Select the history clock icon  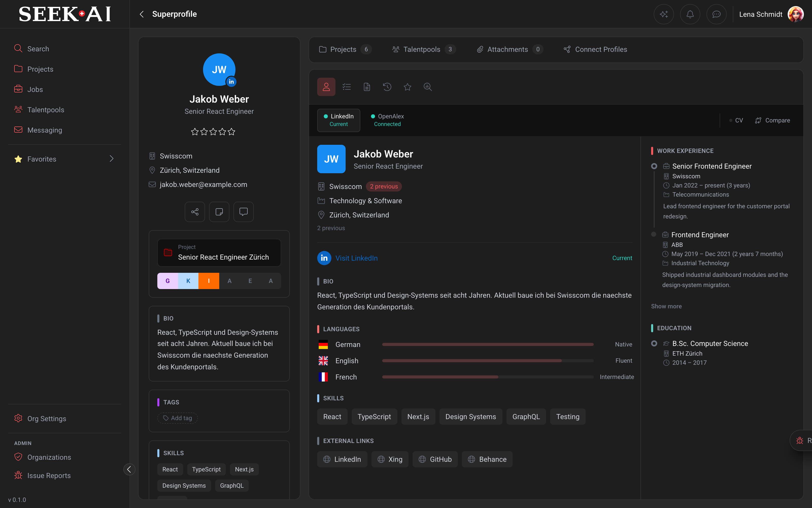pos(387,87)
